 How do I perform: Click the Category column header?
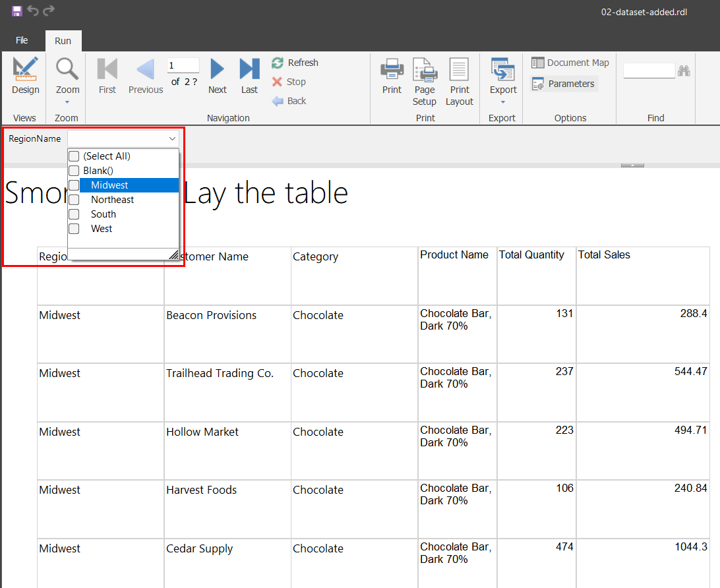[354, 276]
